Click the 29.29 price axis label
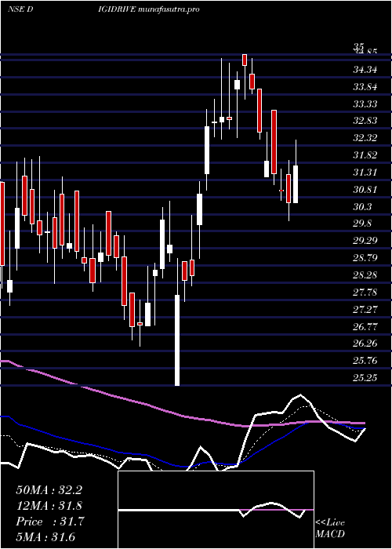 pyautogui.click(x=365, y=241)
